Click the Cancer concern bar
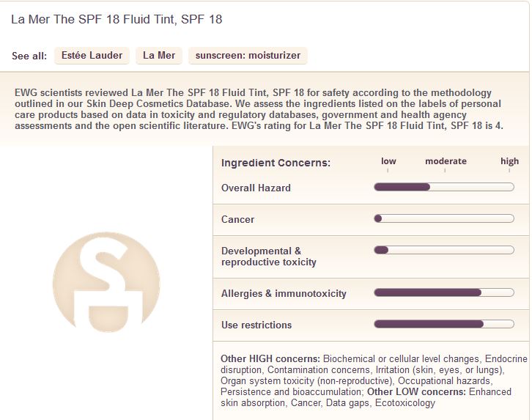 pos(444,218)
